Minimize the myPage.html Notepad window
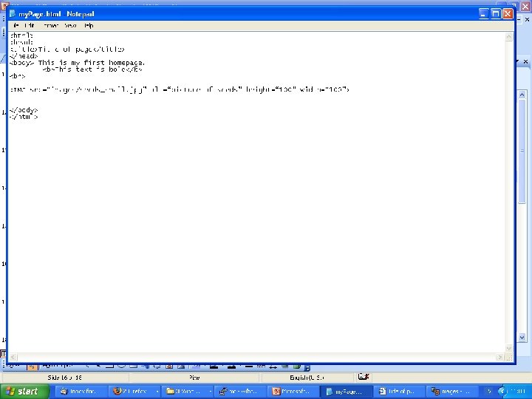This screenshot has height=399, width=532. 483,13
